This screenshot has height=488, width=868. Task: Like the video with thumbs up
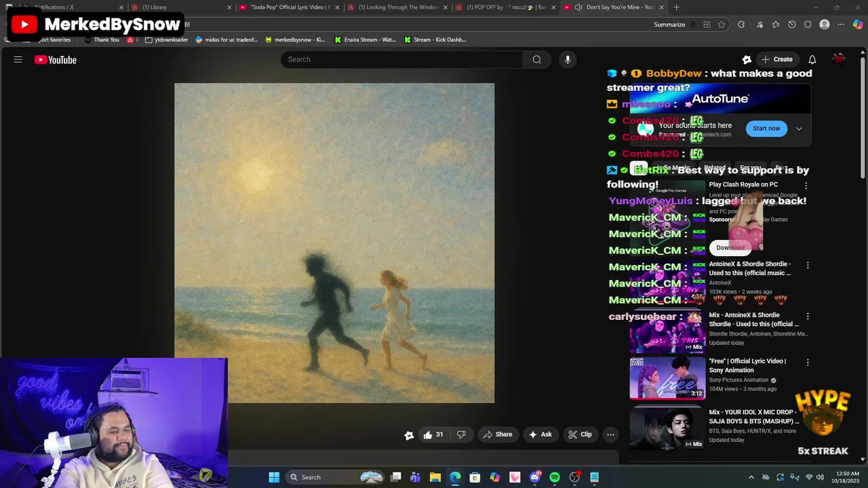point(433,434)
